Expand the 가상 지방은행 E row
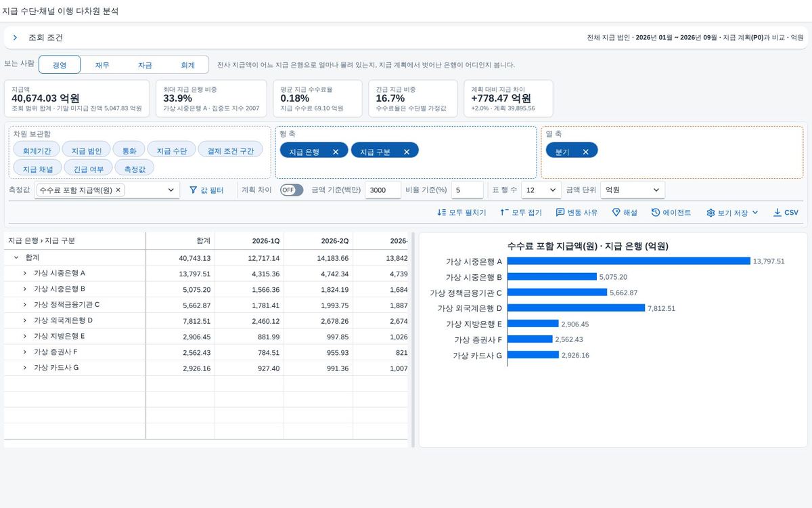Viewport: 812px width, 508px height. click(x=24, y=336)
